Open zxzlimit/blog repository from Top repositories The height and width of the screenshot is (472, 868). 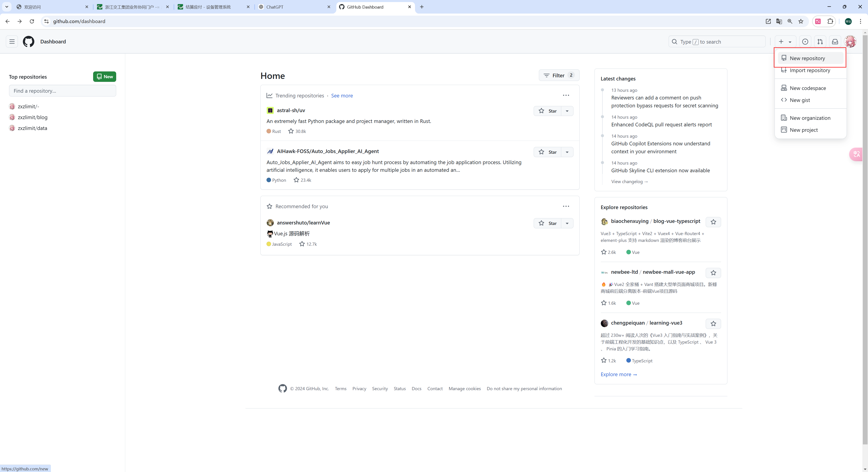click(33, 117)
